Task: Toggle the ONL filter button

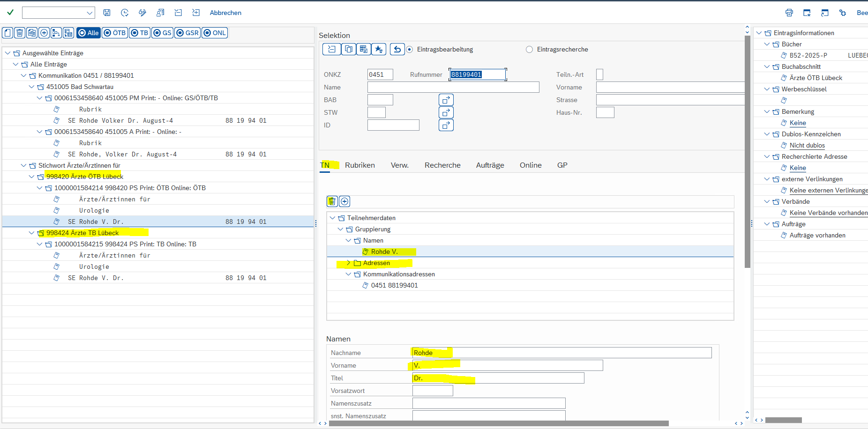Action: [x=215, y=33]
